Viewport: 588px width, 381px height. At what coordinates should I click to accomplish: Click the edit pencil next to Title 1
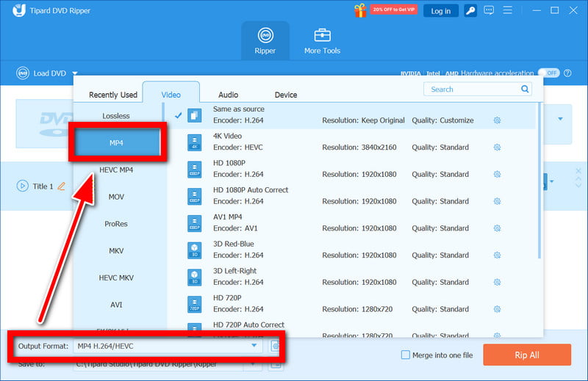tap(62, 186)
